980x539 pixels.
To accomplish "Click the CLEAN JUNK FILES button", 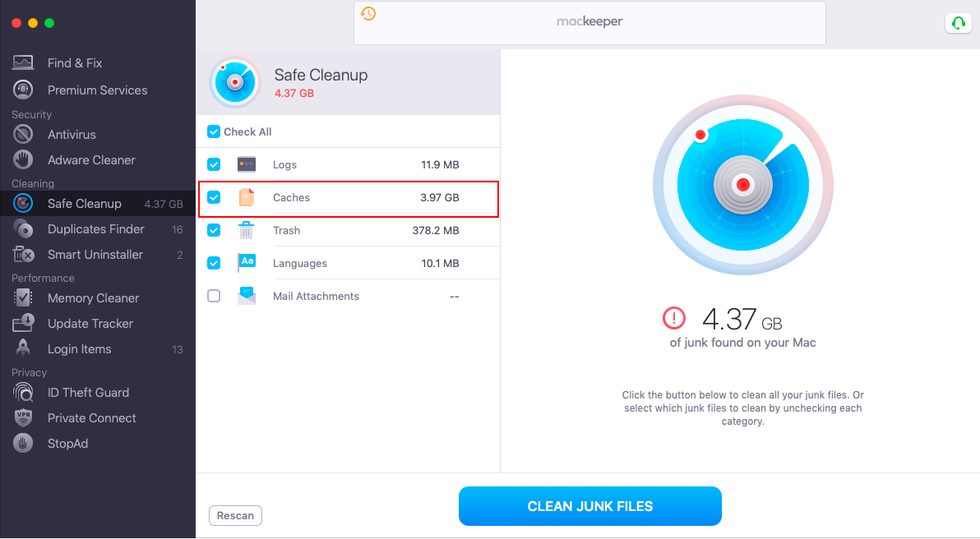I will [590, 506].
